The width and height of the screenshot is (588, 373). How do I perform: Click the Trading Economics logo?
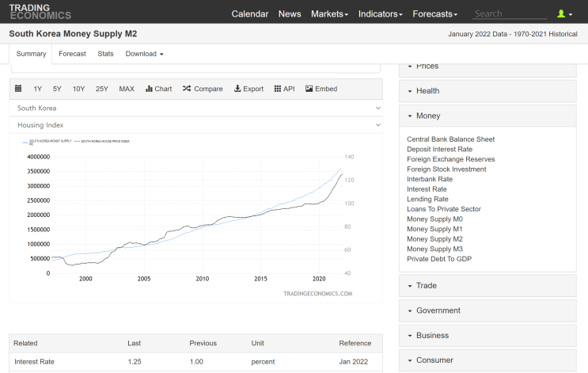pos(40,12)
